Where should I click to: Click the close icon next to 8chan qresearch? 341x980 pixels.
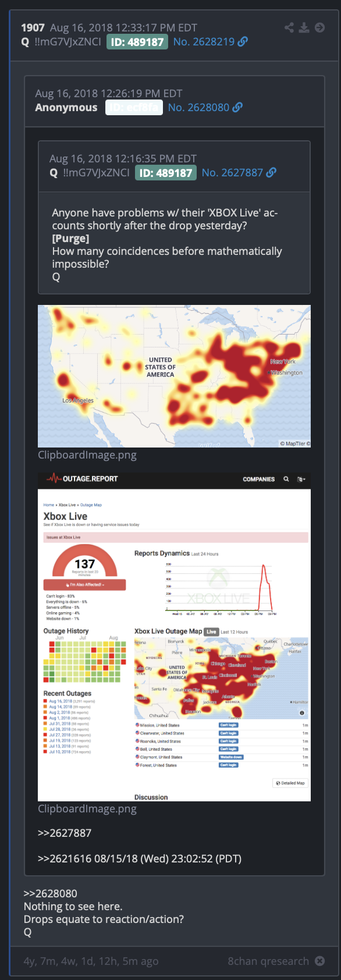(319, 961)
